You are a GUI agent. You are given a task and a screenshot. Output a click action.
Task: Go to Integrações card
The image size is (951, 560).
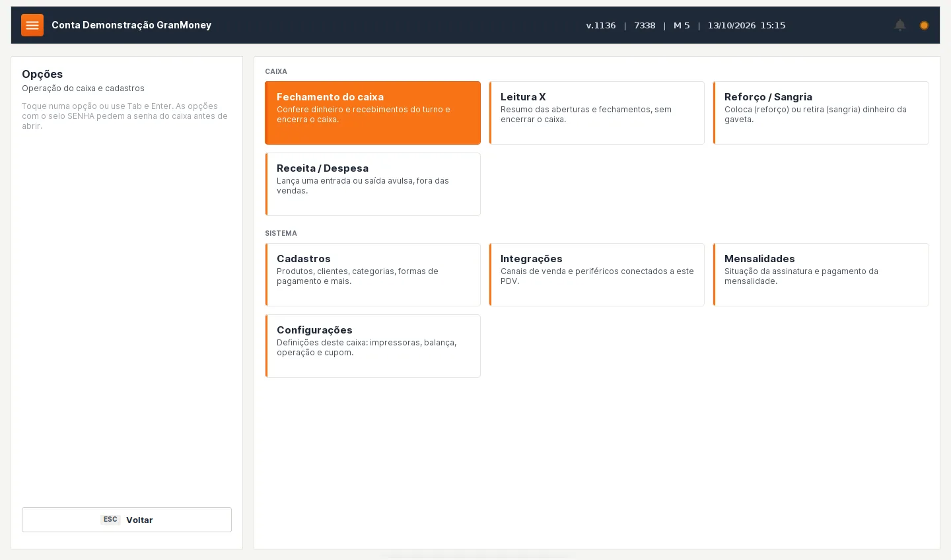[x=596, y=275]
